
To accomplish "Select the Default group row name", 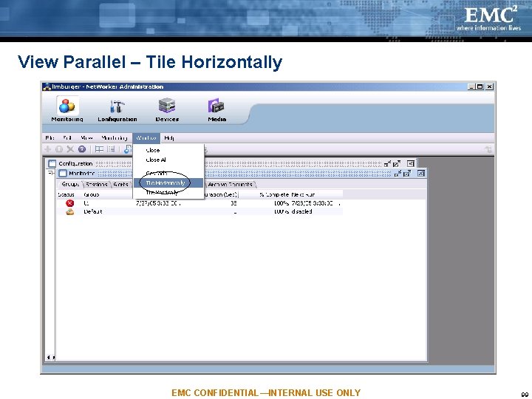I will [x=92, y=212].
